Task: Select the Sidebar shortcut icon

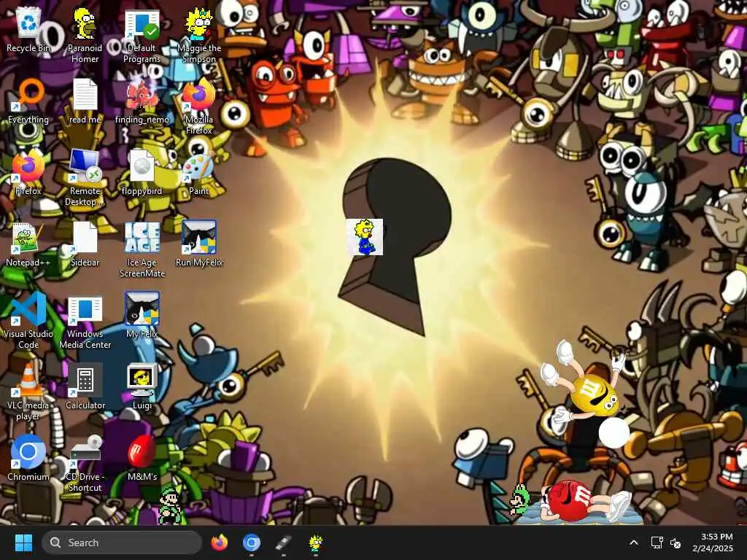Action: [x=85, y=244]
